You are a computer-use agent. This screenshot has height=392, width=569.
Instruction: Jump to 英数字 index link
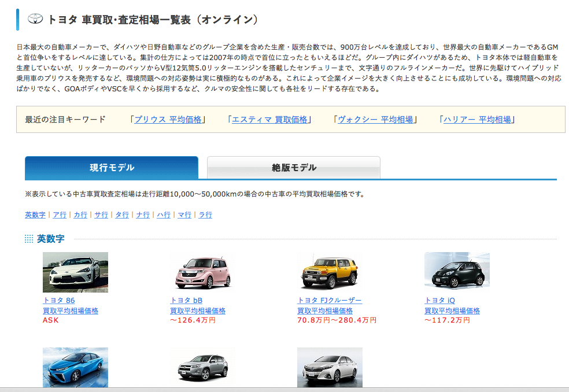tap(35, 215)
